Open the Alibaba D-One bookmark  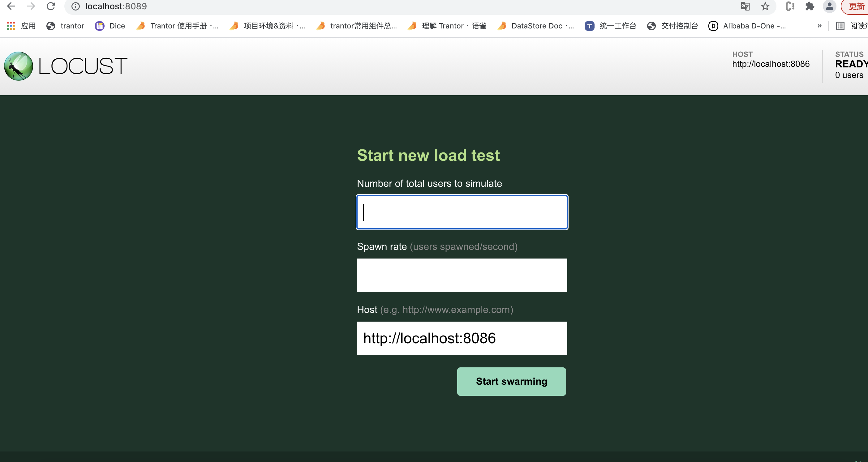[747, 26]
